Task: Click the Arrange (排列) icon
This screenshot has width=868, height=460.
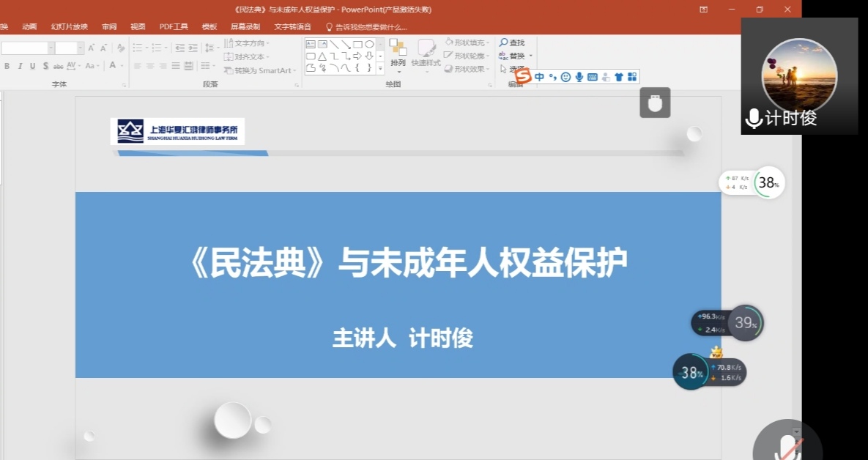Action: click(398, 48)
